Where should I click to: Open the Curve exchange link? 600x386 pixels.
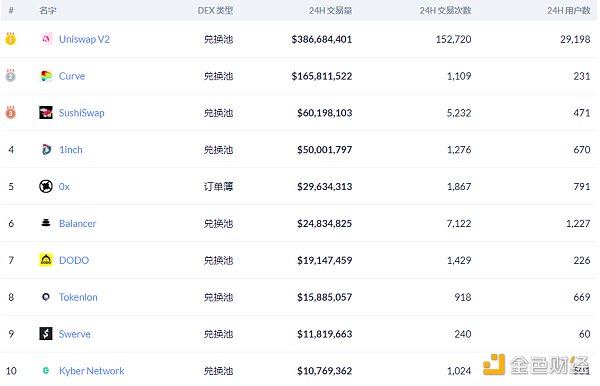(x=72, y=76)
